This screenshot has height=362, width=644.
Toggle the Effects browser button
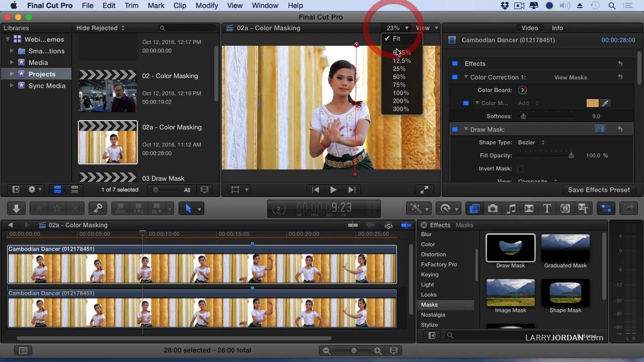click(x=474, y=208)
